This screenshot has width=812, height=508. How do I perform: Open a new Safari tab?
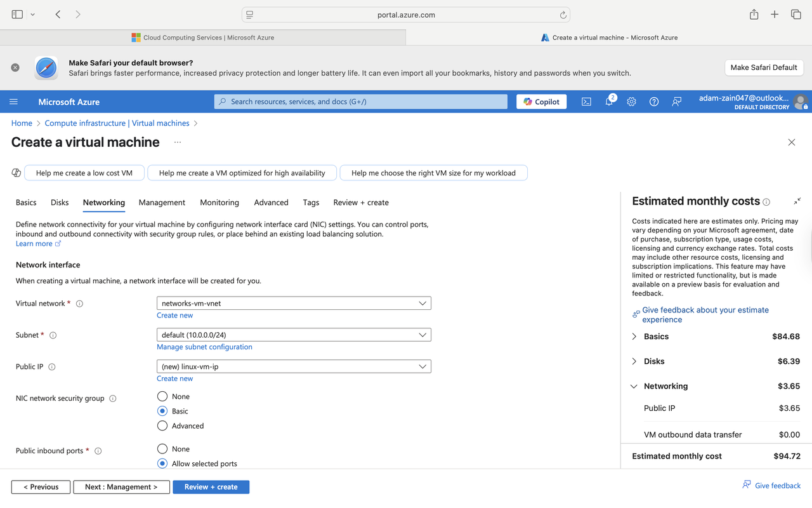click(x=775, y=15)
